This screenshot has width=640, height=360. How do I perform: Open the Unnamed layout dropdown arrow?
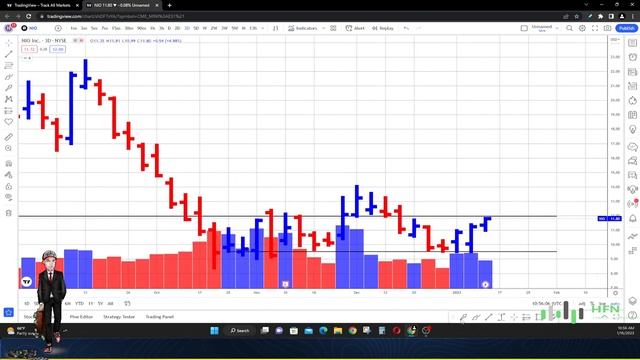click(x=557, y=28)
